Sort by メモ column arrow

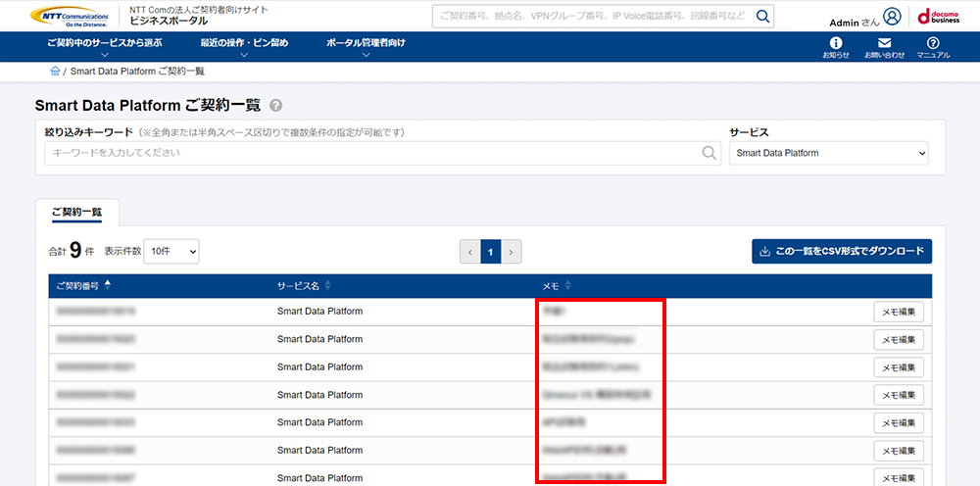coord(567,285)
